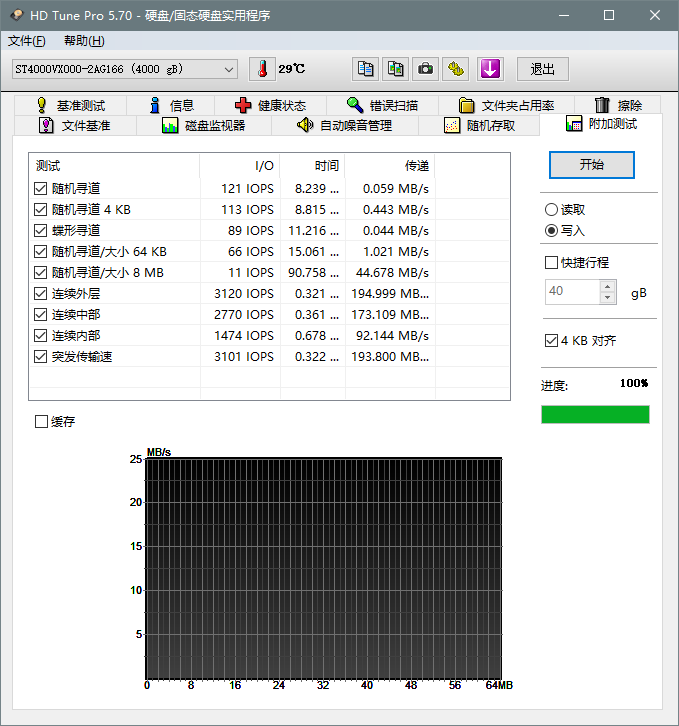This screenshot has height=726, width=679.
Task: Click the 194.999 MB transfer value
Action: pos(390,294)
